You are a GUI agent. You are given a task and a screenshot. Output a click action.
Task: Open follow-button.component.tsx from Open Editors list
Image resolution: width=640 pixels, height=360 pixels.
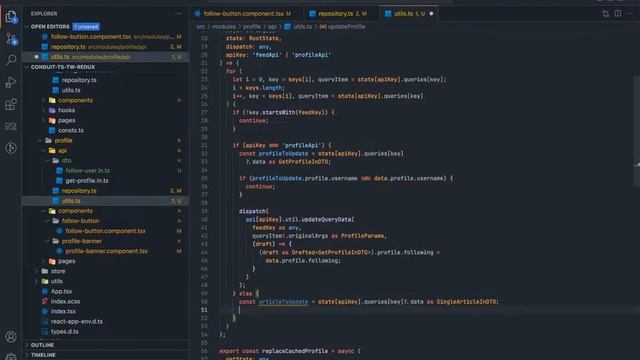click(x=105, y=37)
